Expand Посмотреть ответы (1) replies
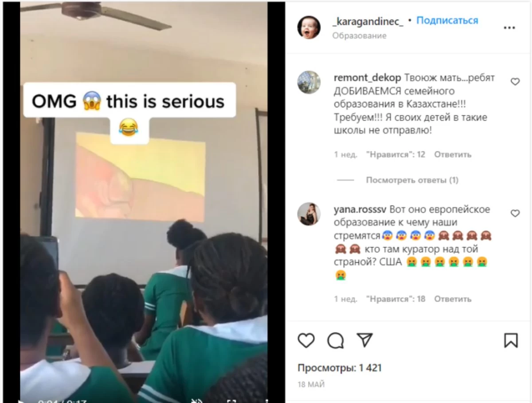532x403 pixels. point(412,180)
